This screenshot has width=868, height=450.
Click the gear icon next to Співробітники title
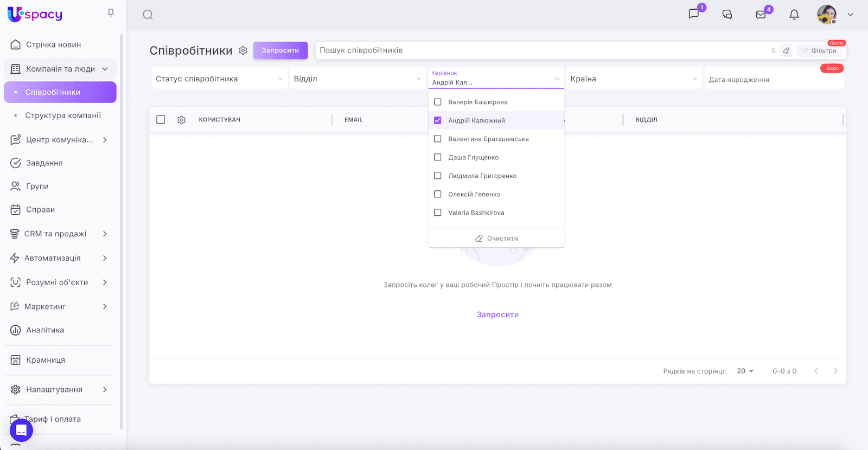point(243,50)
